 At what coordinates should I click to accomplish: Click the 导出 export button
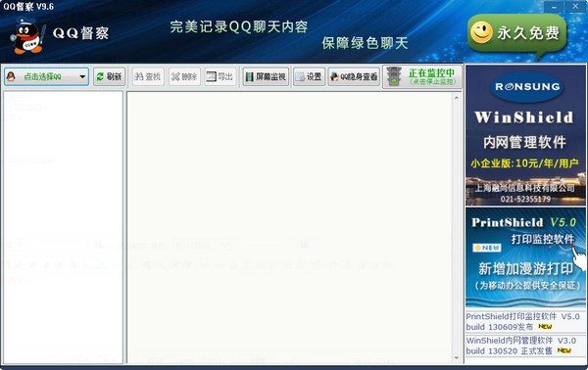click(220, 76)
